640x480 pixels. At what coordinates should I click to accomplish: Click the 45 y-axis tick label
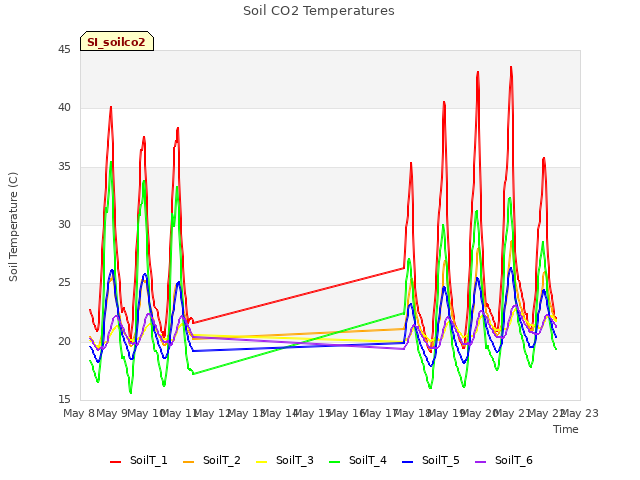(x=64, y=50)
